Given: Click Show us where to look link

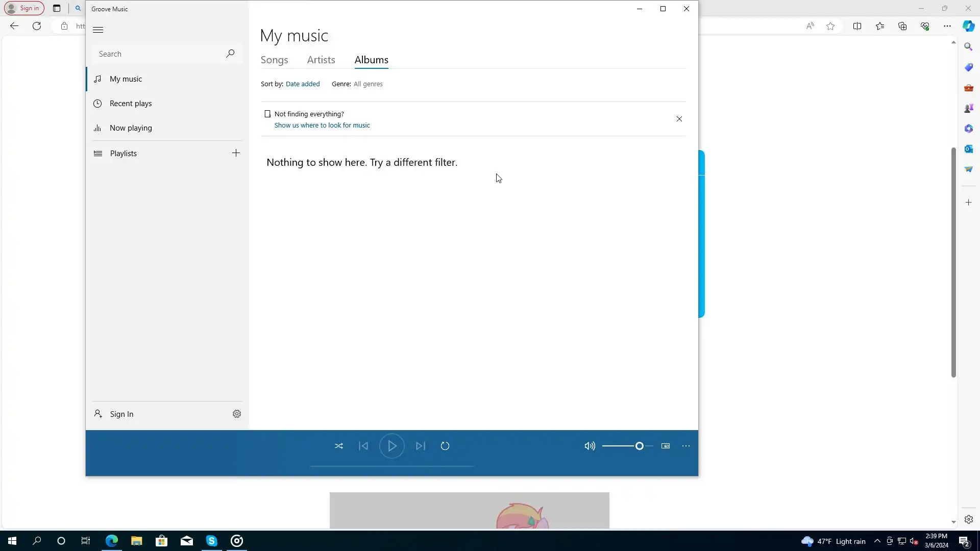Looking at the screenshot, I should point(322,125).
